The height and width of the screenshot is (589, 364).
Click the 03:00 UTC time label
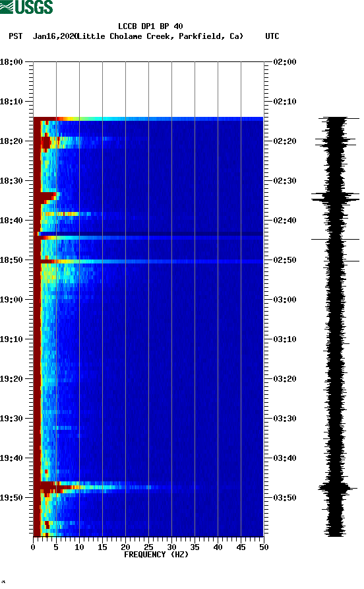point(285,299)
